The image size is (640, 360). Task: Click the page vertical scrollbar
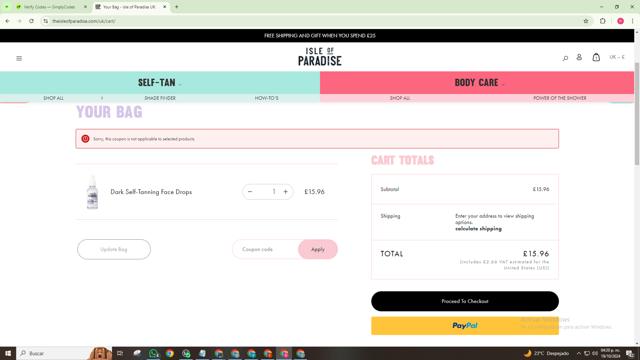pos(637,114)
